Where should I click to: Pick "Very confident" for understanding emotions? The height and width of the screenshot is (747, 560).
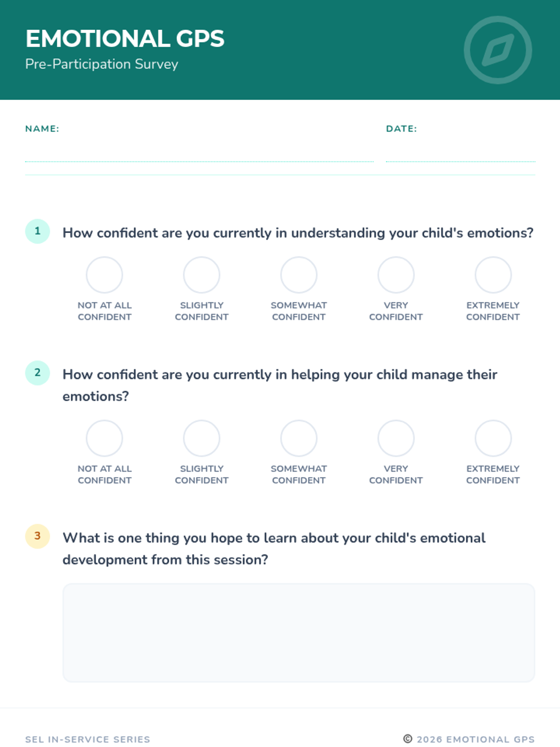396,275
